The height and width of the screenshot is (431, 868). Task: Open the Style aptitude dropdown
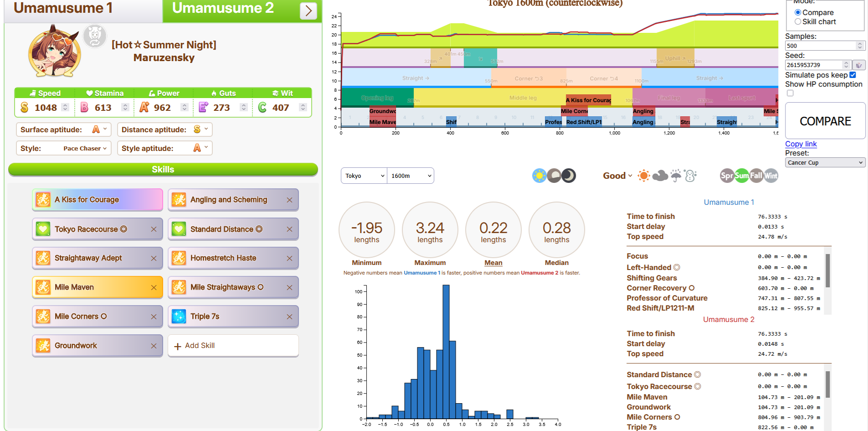[x=165, y=148]
